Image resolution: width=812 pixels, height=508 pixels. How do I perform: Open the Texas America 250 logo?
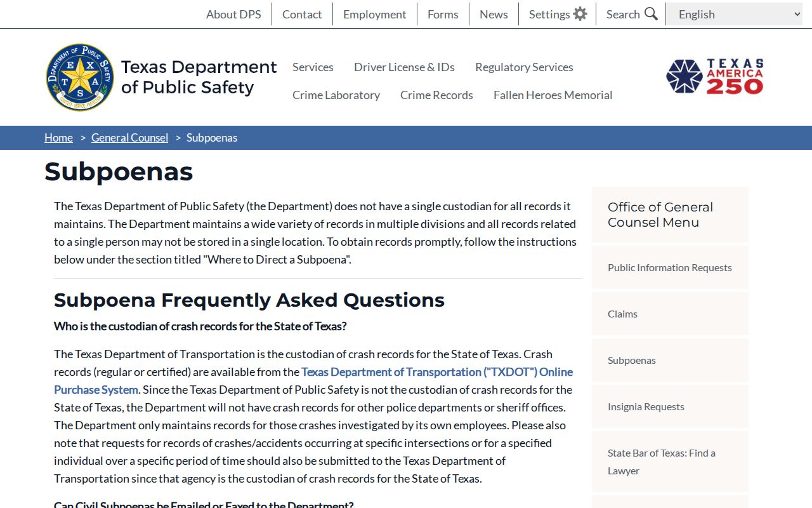[x=715, y=77]
